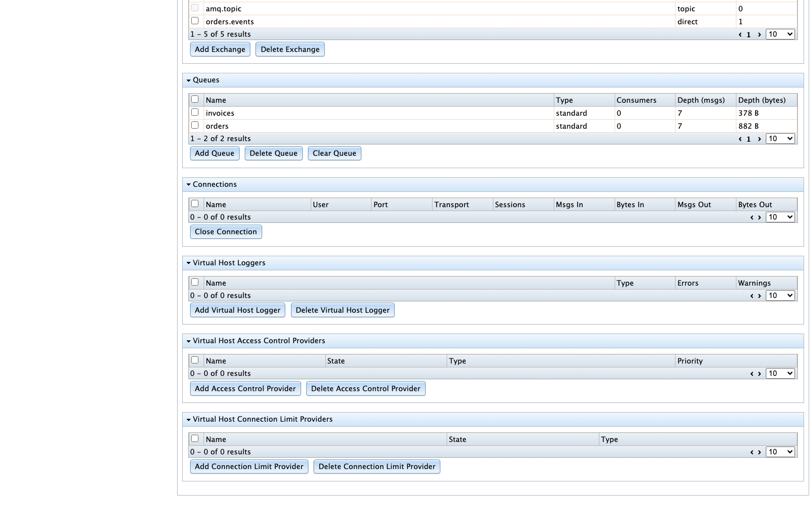Check the orders queue checkbox
The image size is (812, 508).
195,125
